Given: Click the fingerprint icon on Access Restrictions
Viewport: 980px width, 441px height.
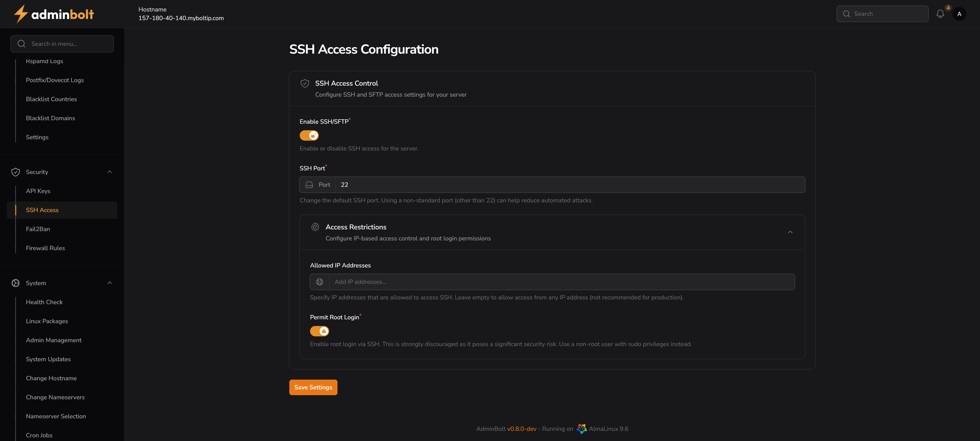Looking at the screenshot, I should pyautogui.click(x=315, y=227).
